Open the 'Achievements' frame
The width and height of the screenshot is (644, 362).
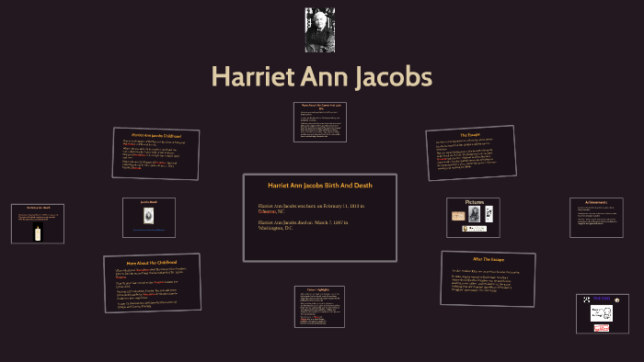point(596,218)
